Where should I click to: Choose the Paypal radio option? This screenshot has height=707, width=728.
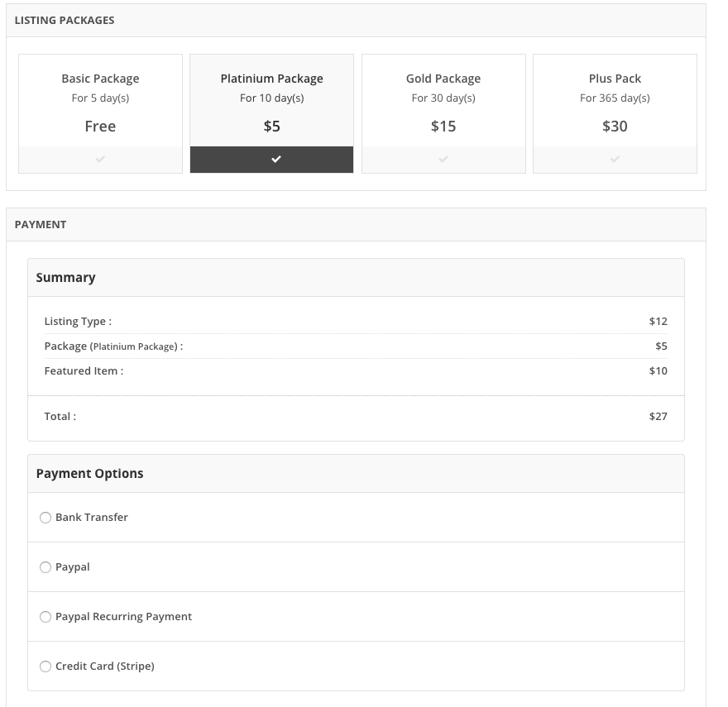(45, 567)
